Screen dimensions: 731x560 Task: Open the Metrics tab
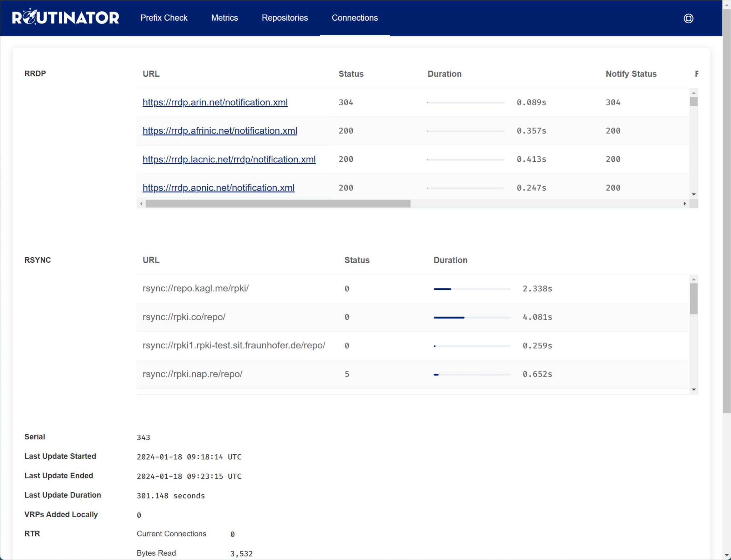(225, 17)
